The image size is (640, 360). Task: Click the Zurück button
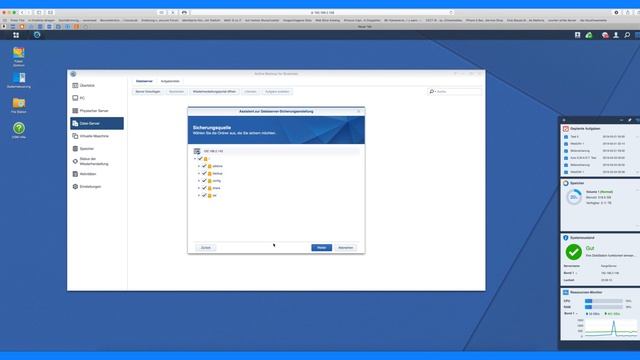coord(206,248)
